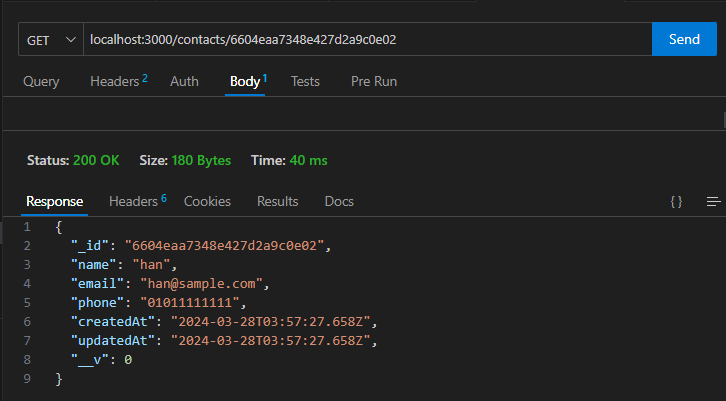This screenshot has width=726, height=401.
Task: Click the "han" name value
Action: [x=151, y=264]
